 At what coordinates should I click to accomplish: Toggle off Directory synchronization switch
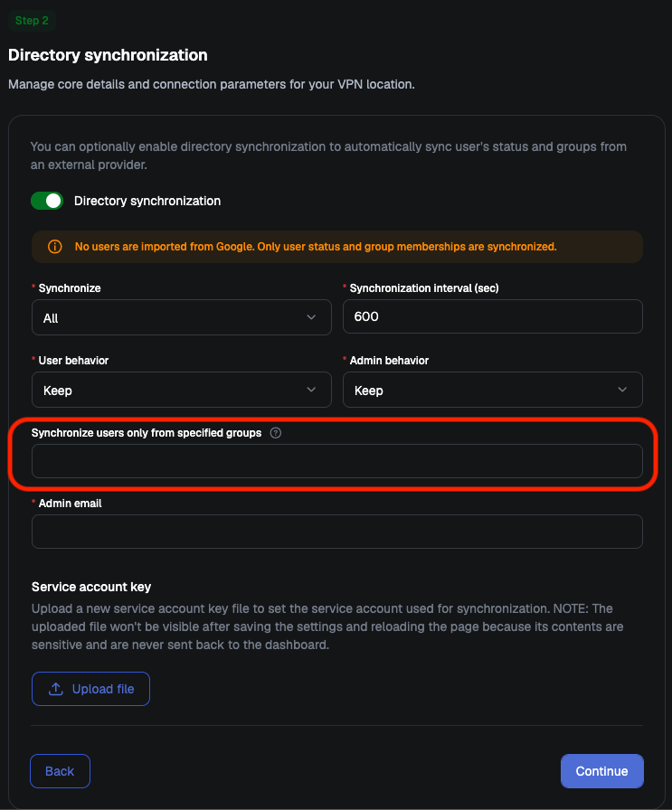tap(47, 201)
